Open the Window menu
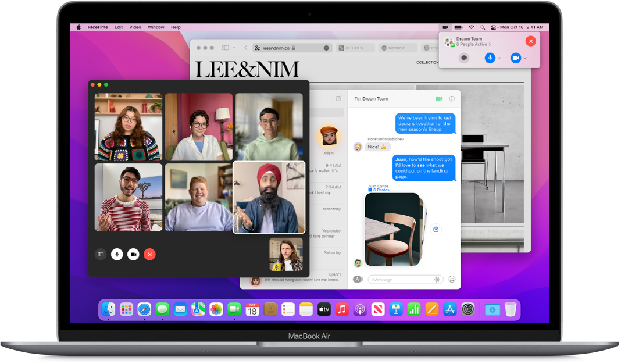The image size is (621, 364). pos(156,27)
